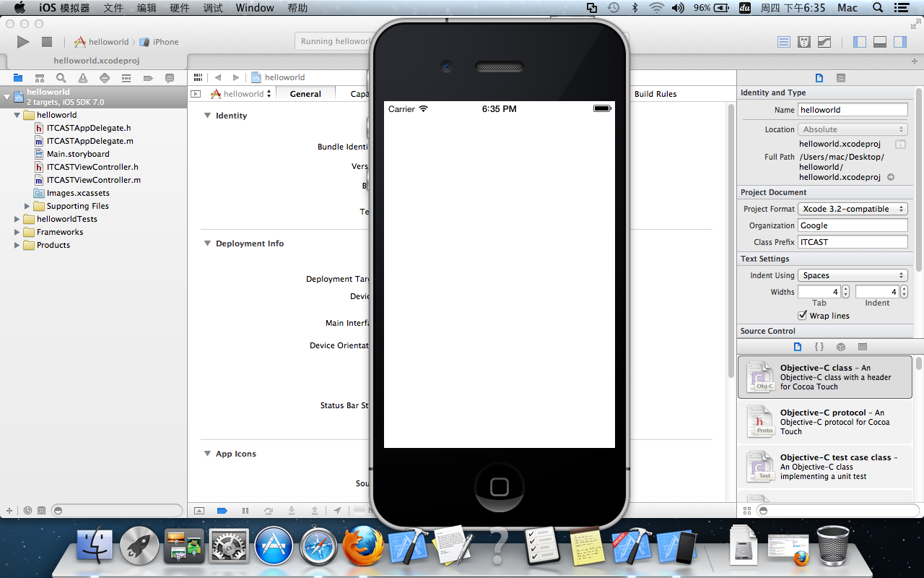
Task: Select the Objective-C class template
Action: coord(825,377)
